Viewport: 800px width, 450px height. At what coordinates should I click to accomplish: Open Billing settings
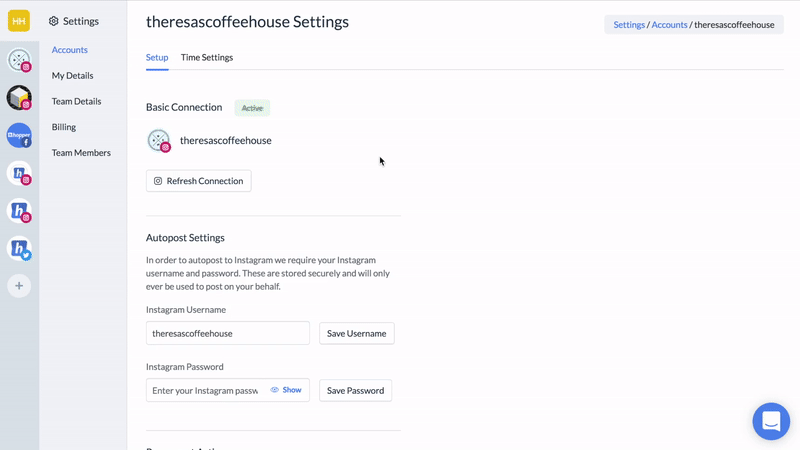coord(64,127)
